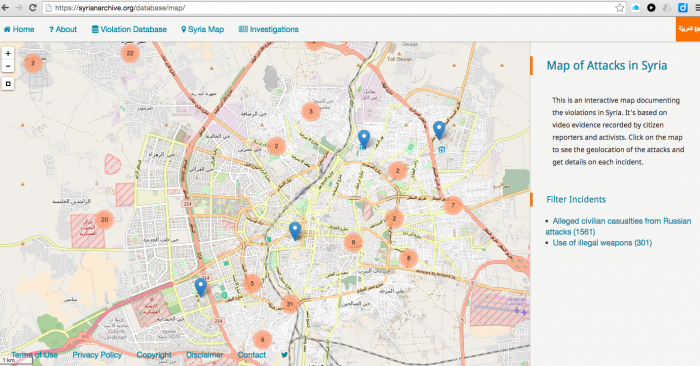
Task: Zoom in with the map plus button
Action: (8, 53)
